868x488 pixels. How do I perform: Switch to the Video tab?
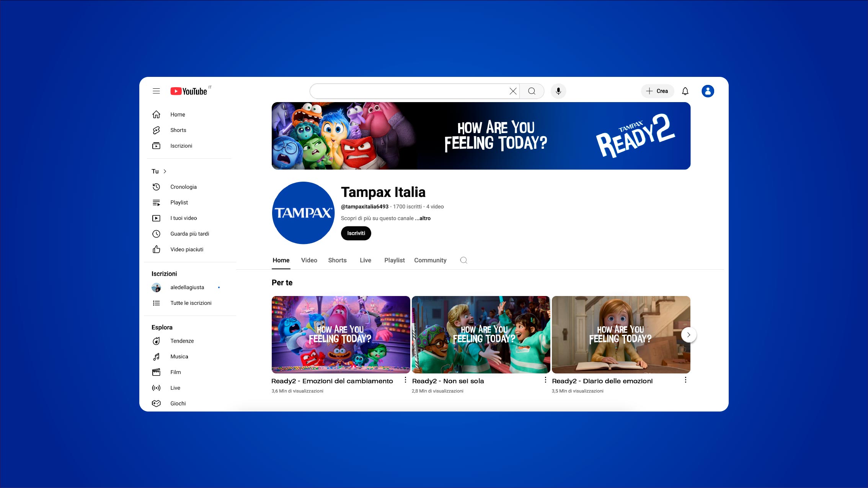pos(309,260)
